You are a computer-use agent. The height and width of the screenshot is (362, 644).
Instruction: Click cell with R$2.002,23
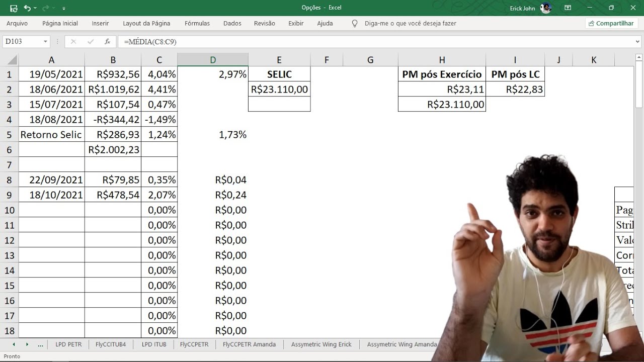coord(113,150)
